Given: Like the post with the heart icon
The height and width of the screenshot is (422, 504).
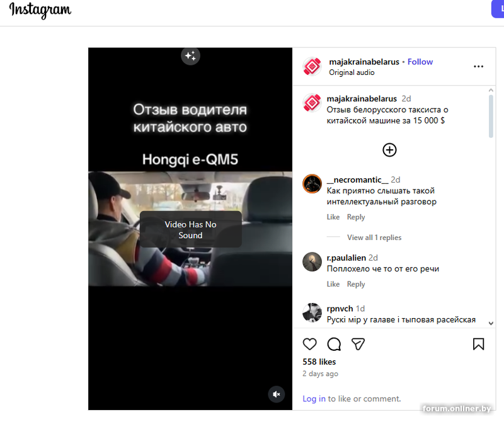Looking at the screenshot, I should (x=309, y=345).
